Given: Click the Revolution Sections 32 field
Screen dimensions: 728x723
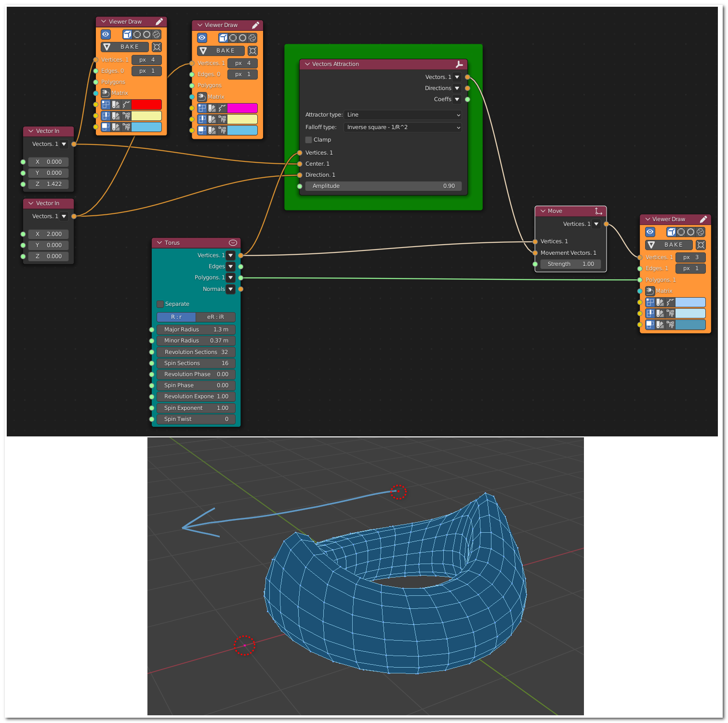Looking at the screenshot, I should [x=196, y=352].
